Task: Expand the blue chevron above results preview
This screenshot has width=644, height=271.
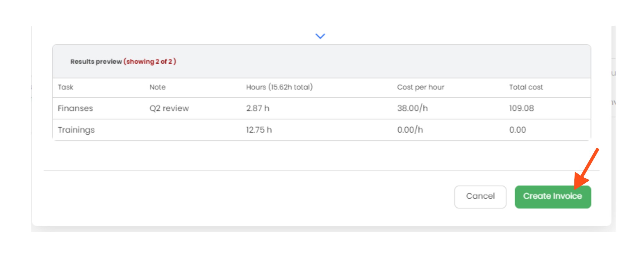Action: (320, 36)
